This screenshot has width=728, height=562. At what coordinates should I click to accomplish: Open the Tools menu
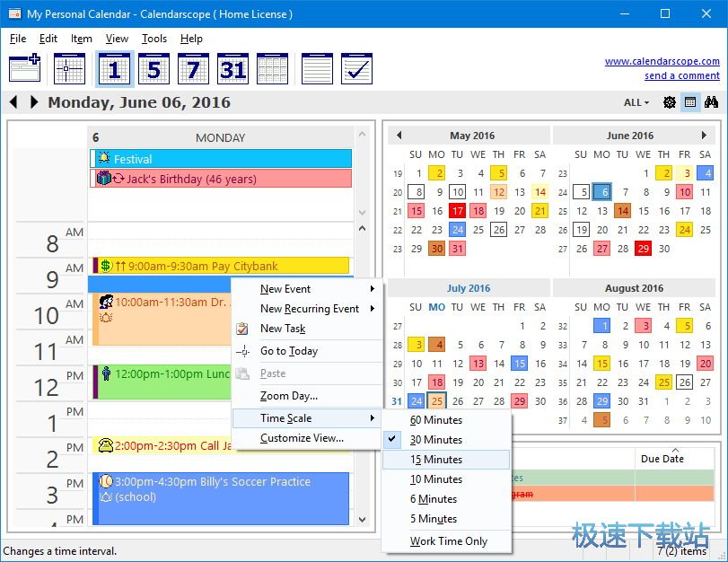pos(154,39)
